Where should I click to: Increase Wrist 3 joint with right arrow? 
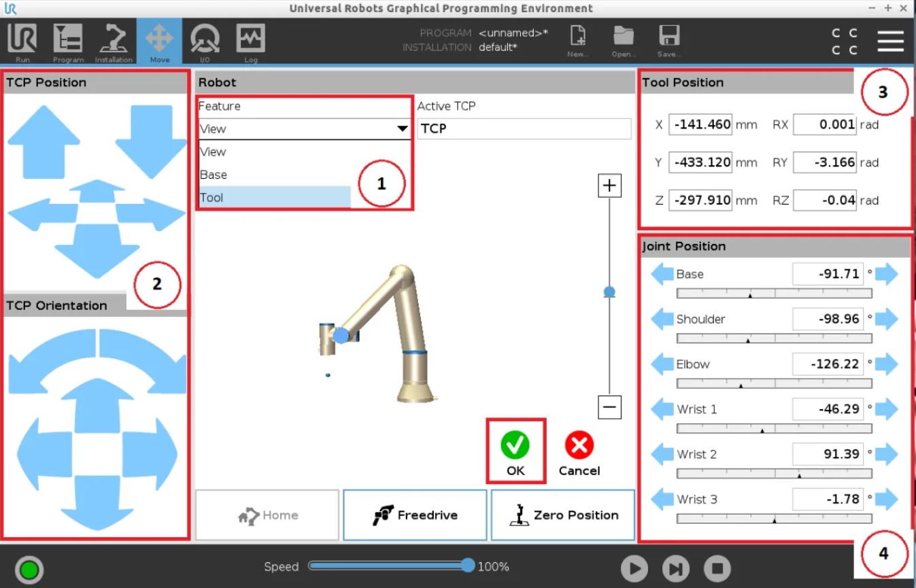point(887,499)
